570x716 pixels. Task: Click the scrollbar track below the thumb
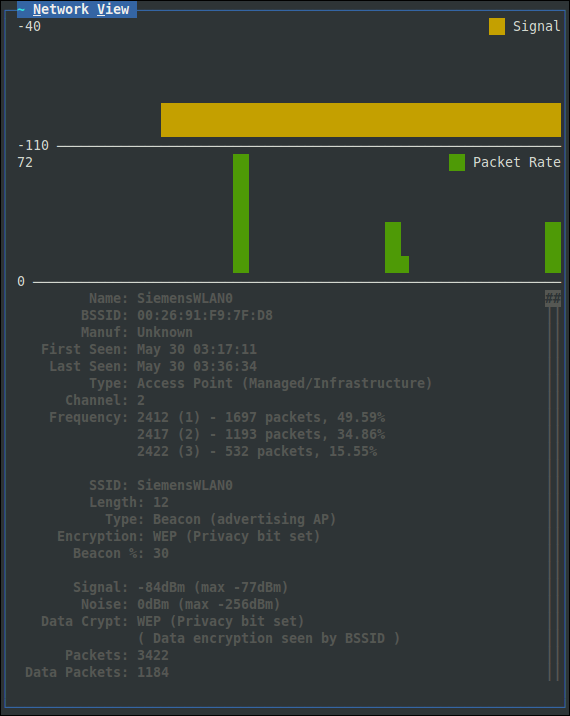pos(553,493)
